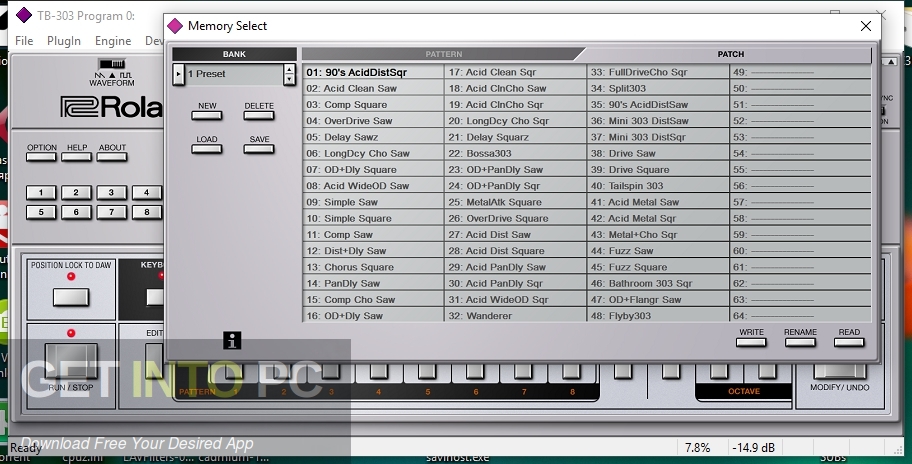Viewport: 912px width, 464px height.
Task: Click the BANK header
Action: click(x=234, y=54)
